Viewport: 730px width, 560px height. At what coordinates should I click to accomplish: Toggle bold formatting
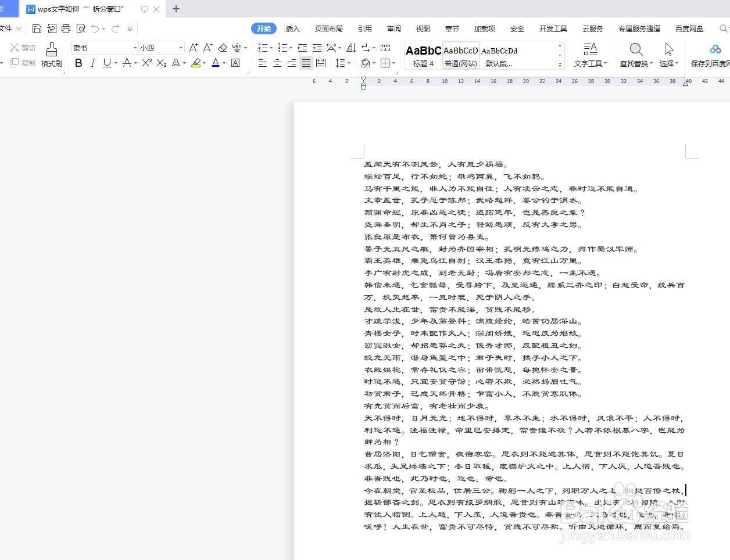(78, 63)
